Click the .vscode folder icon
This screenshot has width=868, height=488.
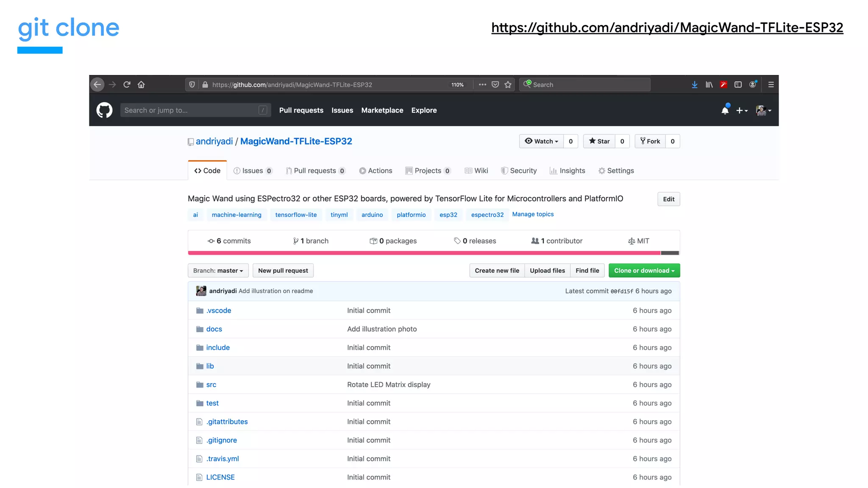click(200, 311)
